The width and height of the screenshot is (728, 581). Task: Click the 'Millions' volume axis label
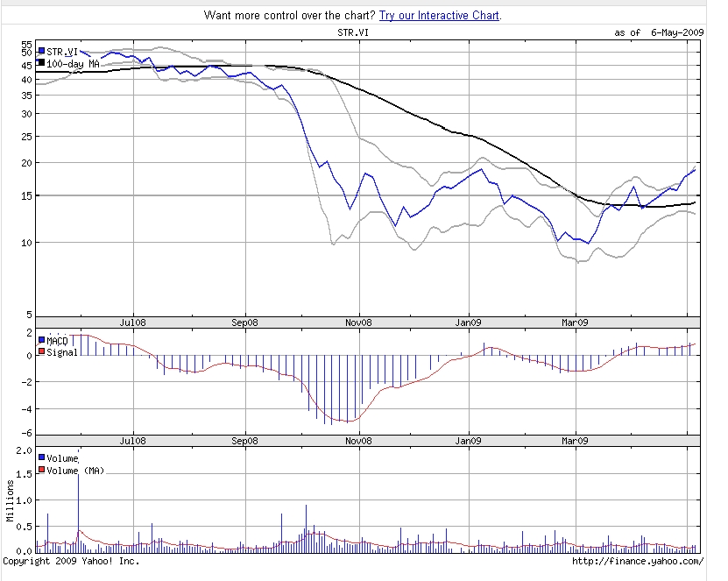tap(10, 501)
